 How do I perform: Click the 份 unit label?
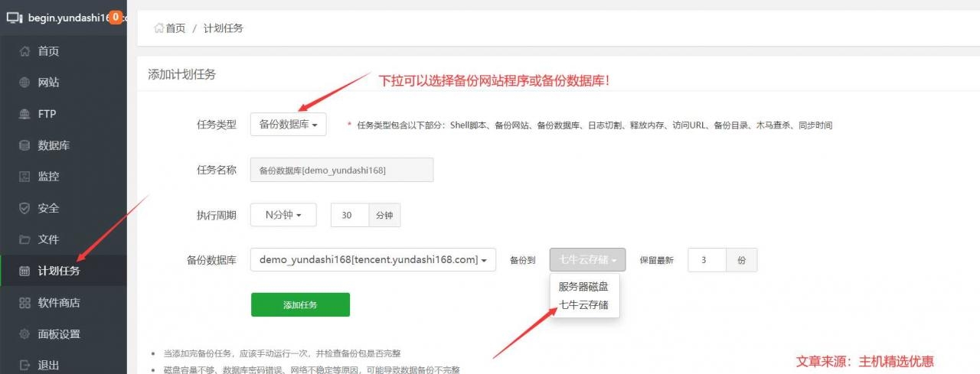click(x=742, y=260)
